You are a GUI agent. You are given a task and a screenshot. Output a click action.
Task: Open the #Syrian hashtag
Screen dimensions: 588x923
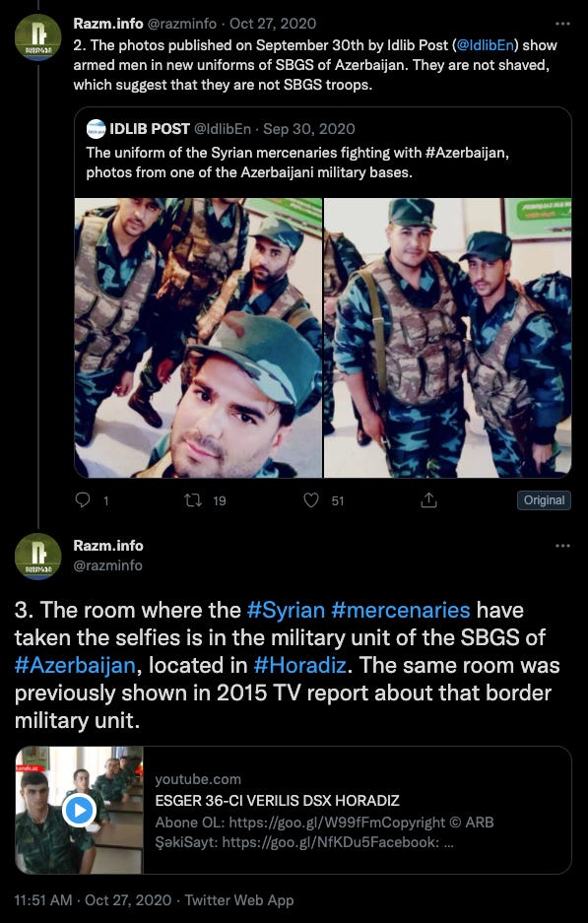(x=286, y=610)
